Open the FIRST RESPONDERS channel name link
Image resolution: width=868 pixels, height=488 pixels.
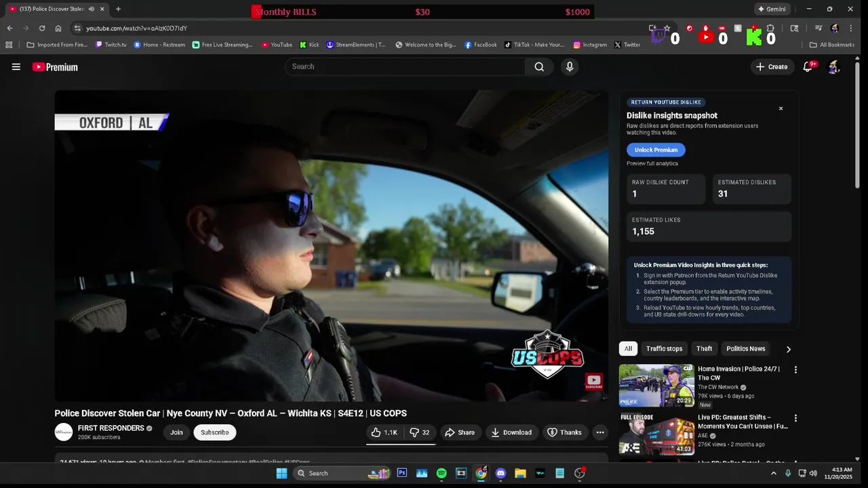(111, 428)
